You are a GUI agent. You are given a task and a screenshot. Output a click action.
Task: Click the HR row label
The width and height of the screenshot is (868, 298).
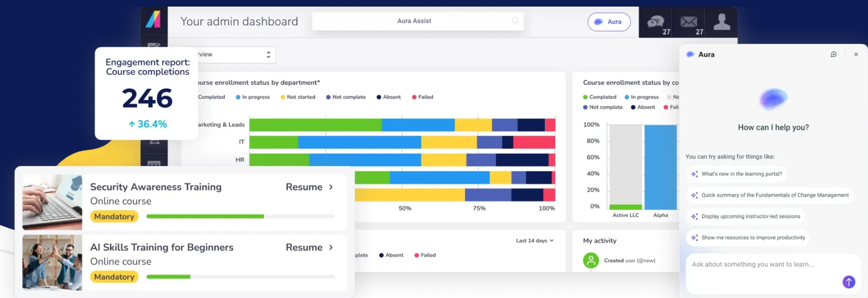[240, 160]
